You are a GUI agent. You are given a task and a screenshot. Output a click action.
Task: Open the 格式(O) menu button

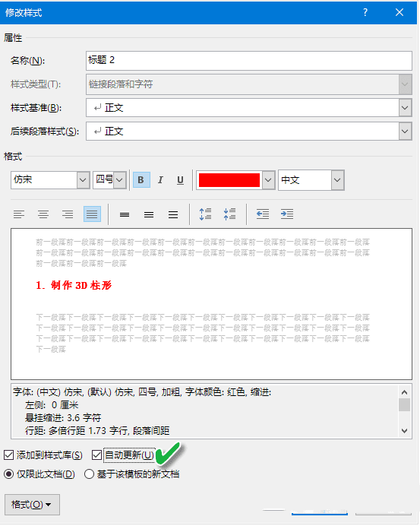[32, 505]
